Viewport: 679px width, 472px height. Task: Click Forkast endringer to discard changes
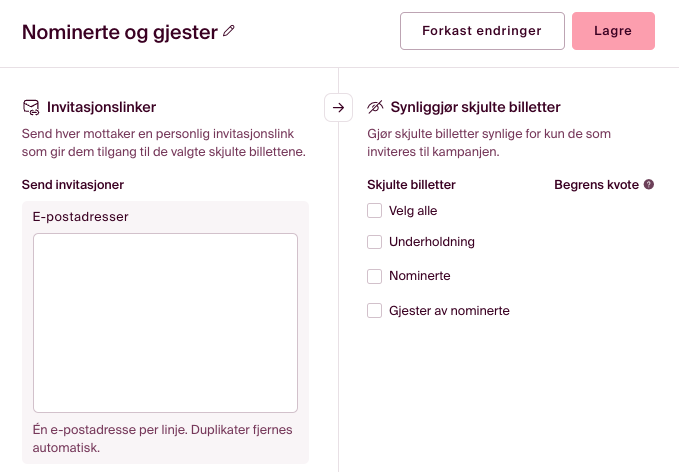[482, 31]
